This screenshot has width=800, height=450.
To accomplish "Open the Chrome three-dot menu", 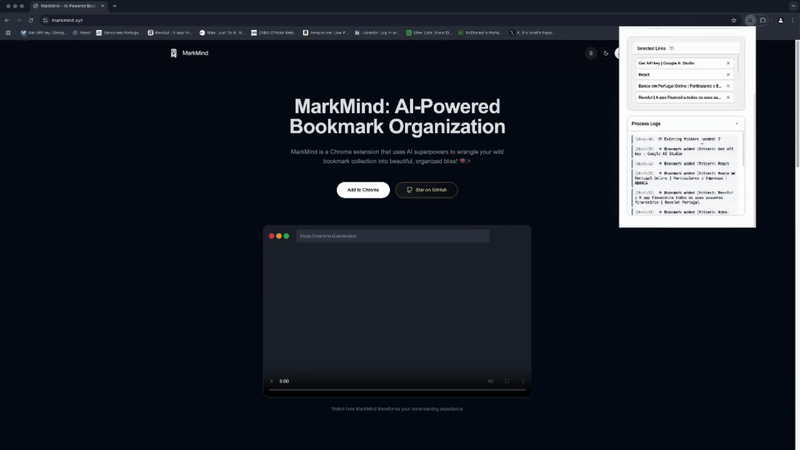I will pyautogui.click(x=793, y=20).
